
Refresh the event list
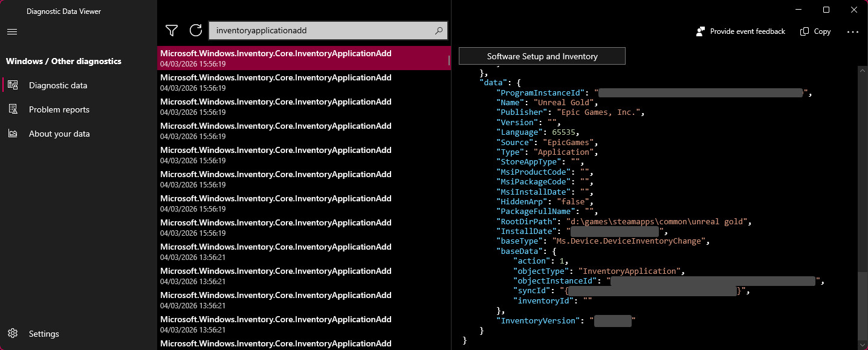195,30
